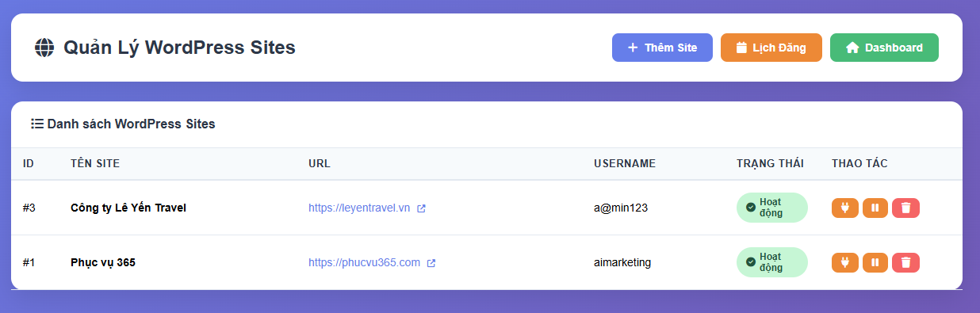The height and width of the screenshot is (313, 980).
Task: Click the URL column header
Action: coord(320,163)
